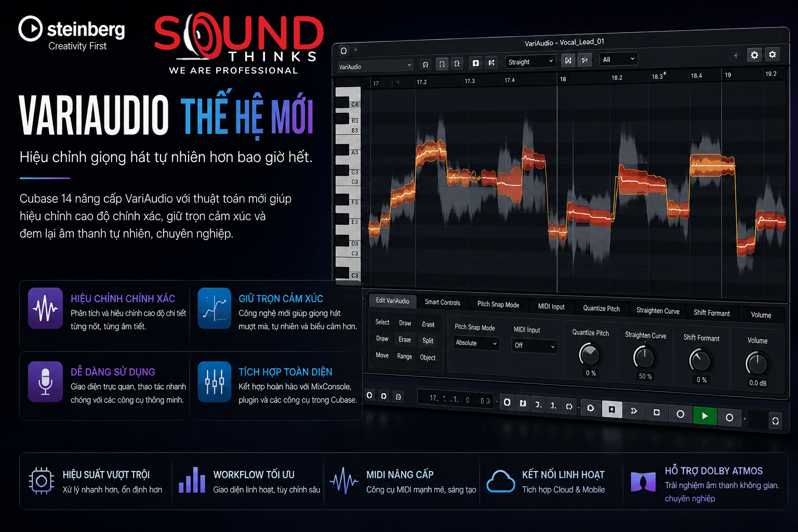The image size is (798, 532).
Task: Click the Straighten Curve knob
Action: (x=645, y=357)
